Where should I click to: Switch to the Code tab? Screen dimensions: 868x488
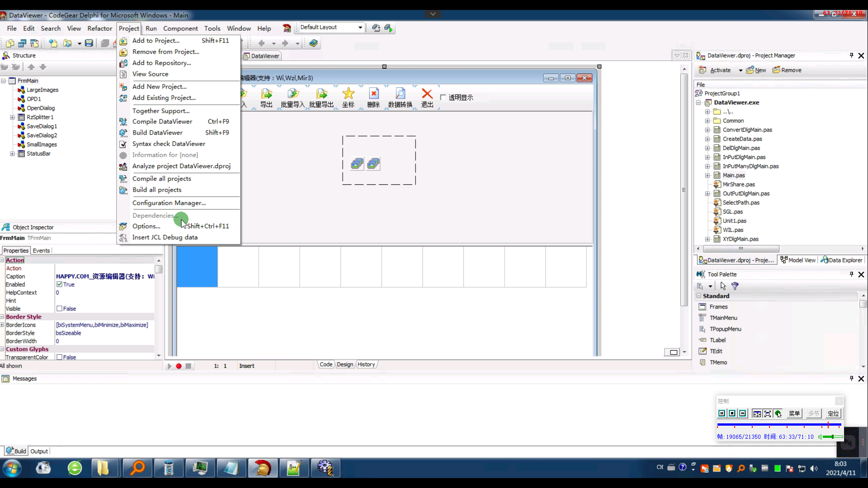pyautogui.click(x=326, y=365)
